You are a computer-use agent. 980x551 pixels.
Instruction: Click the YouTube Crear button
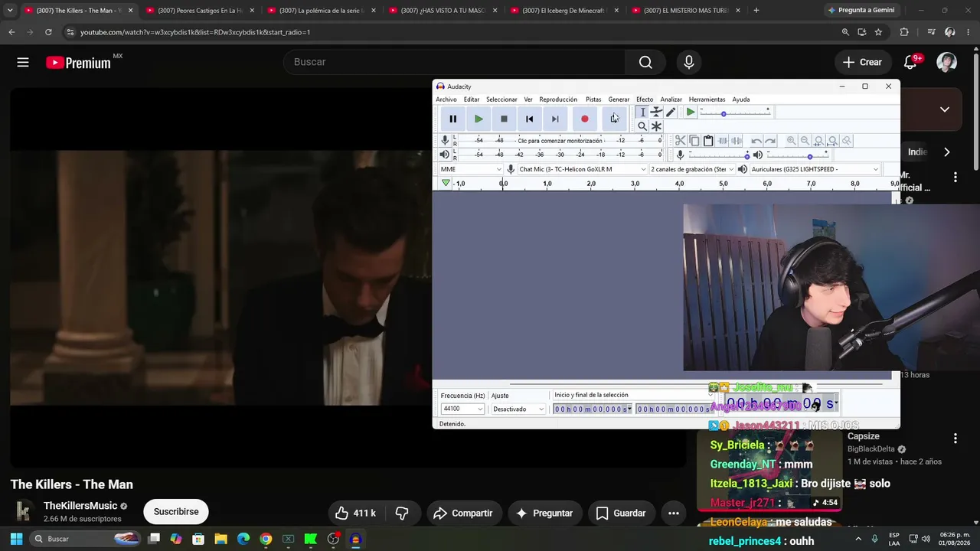863,62
